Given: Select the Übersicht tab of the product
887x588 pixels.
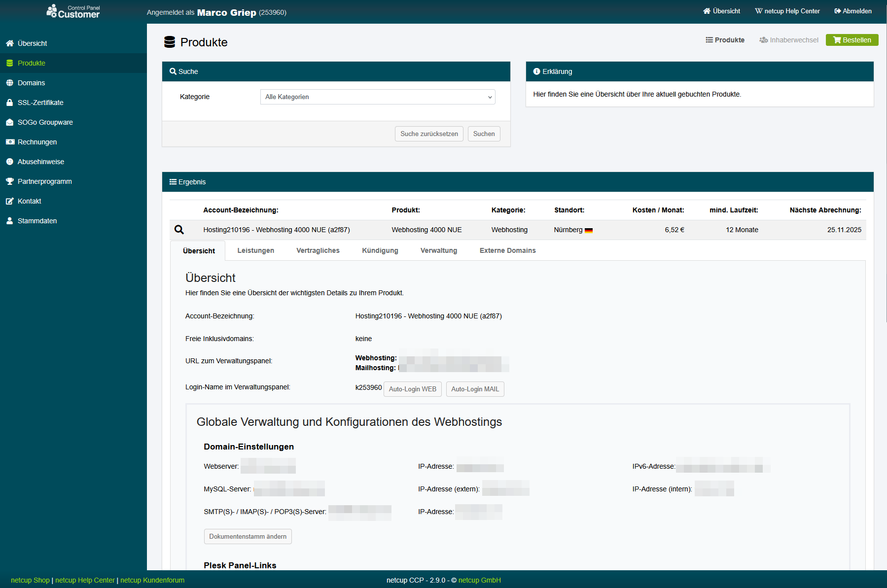Looking at the screenshot, I should 199,251.
